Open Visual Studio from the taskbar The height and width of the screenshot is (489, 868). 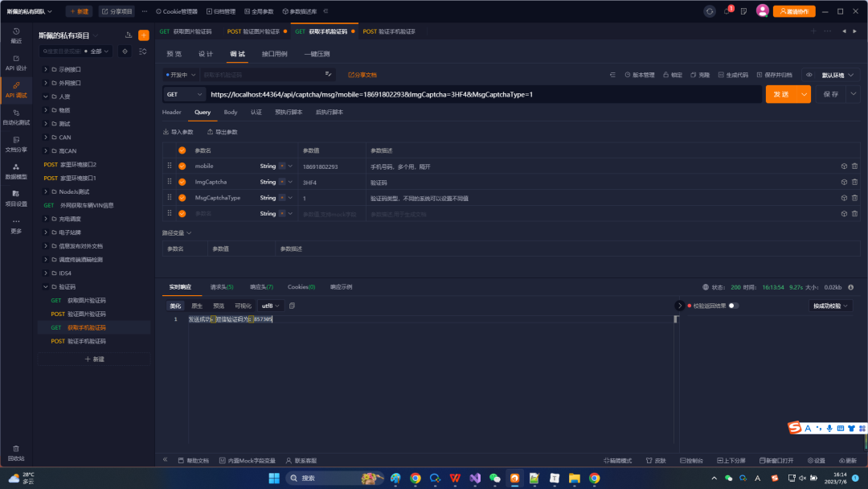point(475,478)
